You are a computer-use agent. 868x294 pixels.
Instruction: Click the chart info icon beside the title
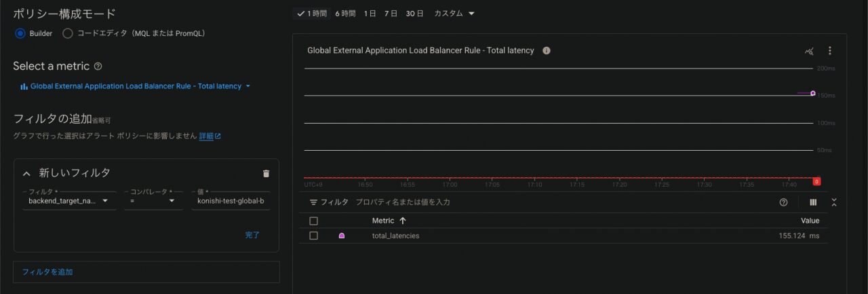(547, 50)
